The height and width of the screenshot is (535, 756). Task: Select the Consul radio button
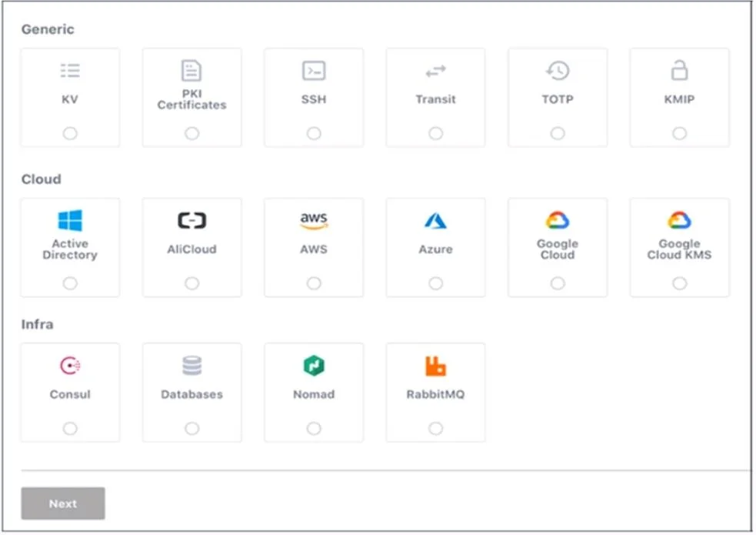70,429
